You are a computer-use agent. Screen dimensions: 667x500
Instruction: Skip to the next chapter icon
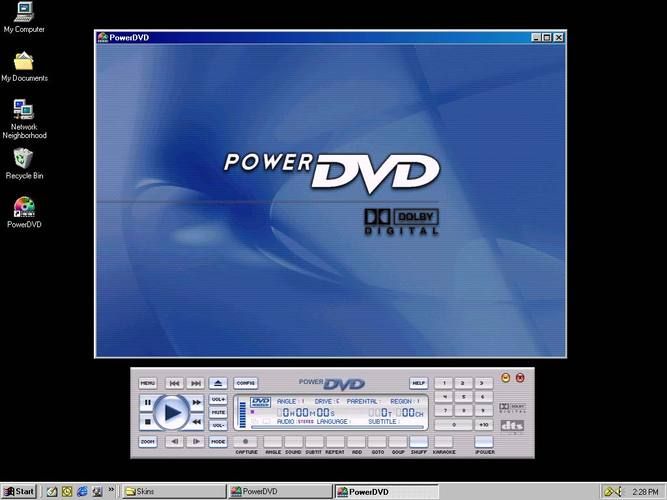(196, 383)
